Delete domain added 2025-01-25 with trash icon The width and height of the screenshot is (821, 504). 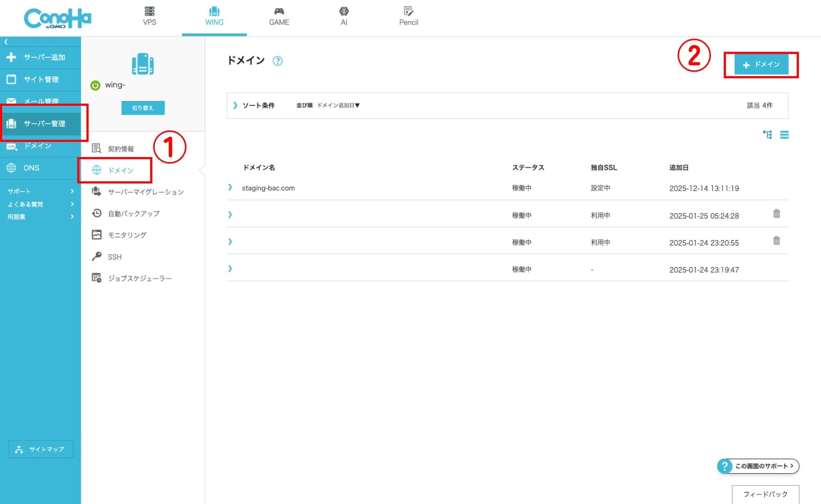click(776, 214)
